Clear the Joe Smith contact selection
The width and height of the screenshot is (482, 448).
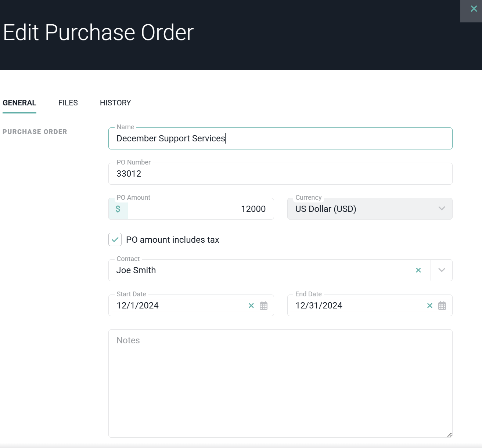(418, 270)
